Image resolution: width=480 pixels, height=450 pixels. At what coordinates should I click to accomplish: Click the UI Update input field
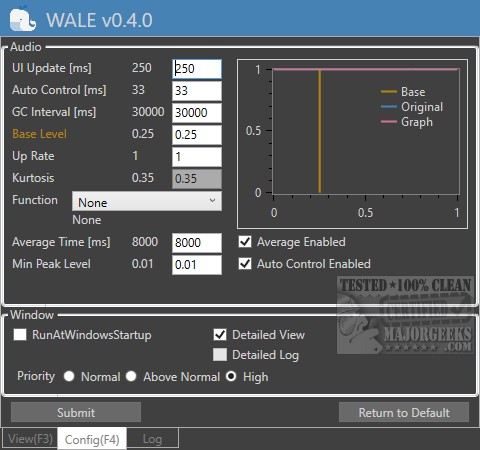coord(197,69)
